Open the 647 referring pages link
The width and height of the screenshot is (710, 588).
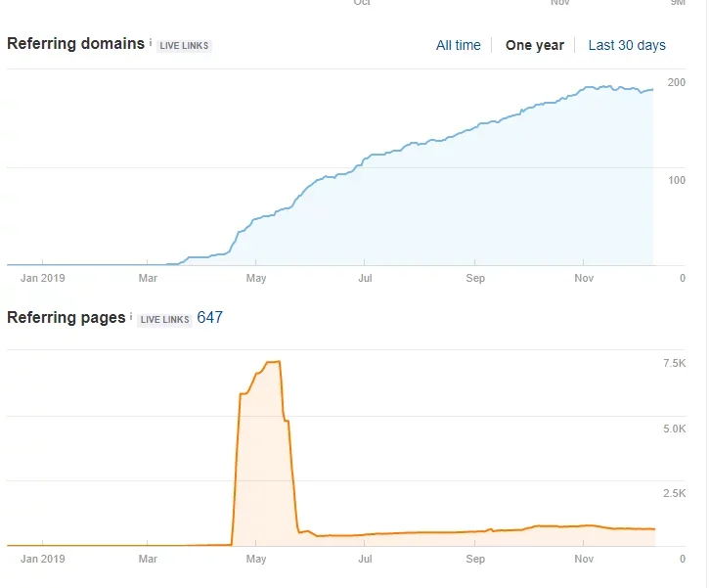coord(209,318)
